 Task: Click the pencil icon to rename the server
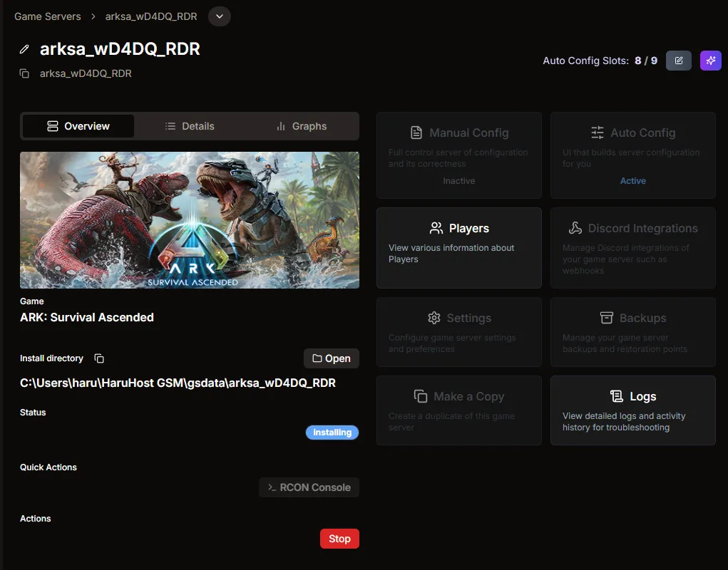click(x=24, y=50)
